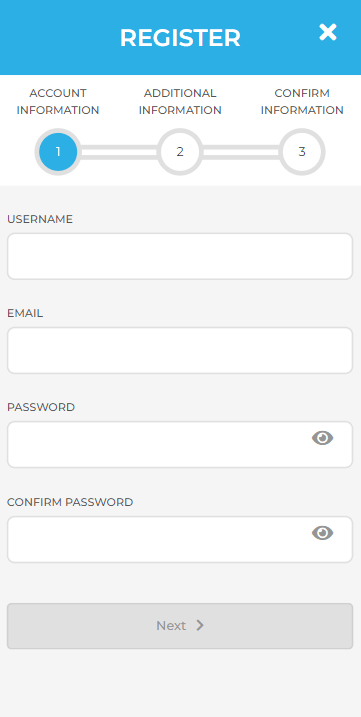361x717 pixels.
Task: Click the progress line between steps 1 and 2
Action: (x=119, y=152)
